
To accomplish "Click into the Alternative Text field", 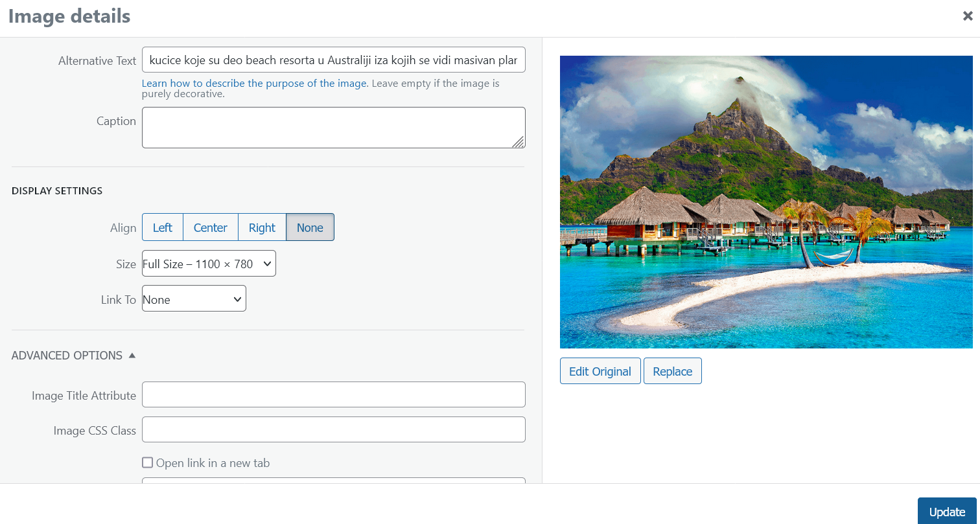I will click(x=333, y=60).
